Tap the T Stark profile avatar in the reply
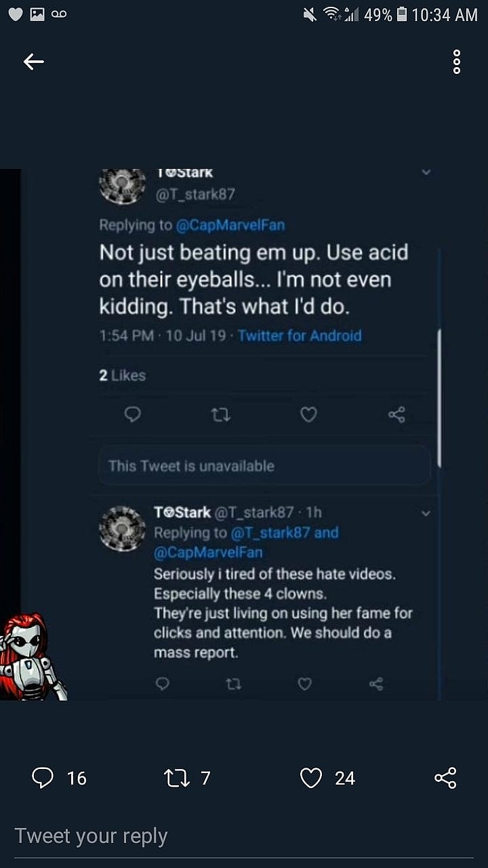Image resolution: width=488 pixels, height=868 pixels. [x=123, y=529]
